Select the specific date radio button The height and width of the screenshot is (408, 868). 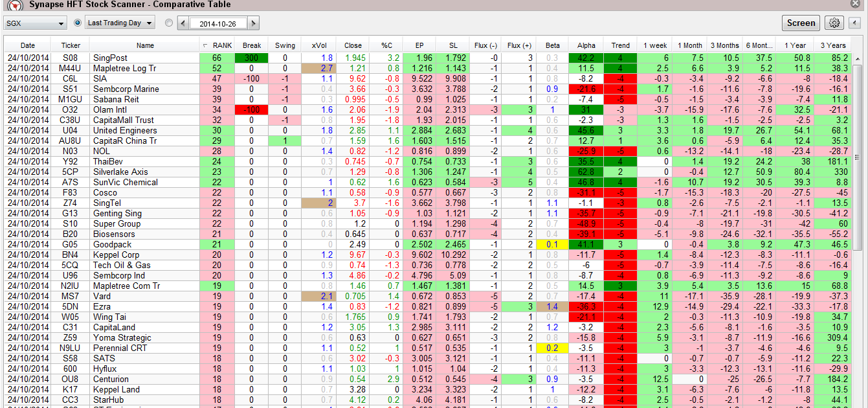tap(169, 23)
